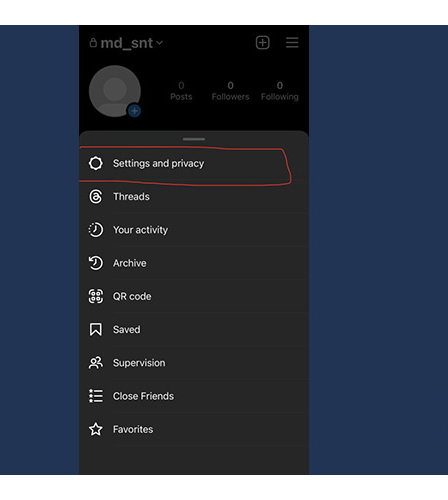Screen dimensions: 448x500
Task: Open the QR code icon
Action: [x=96, y=296]
